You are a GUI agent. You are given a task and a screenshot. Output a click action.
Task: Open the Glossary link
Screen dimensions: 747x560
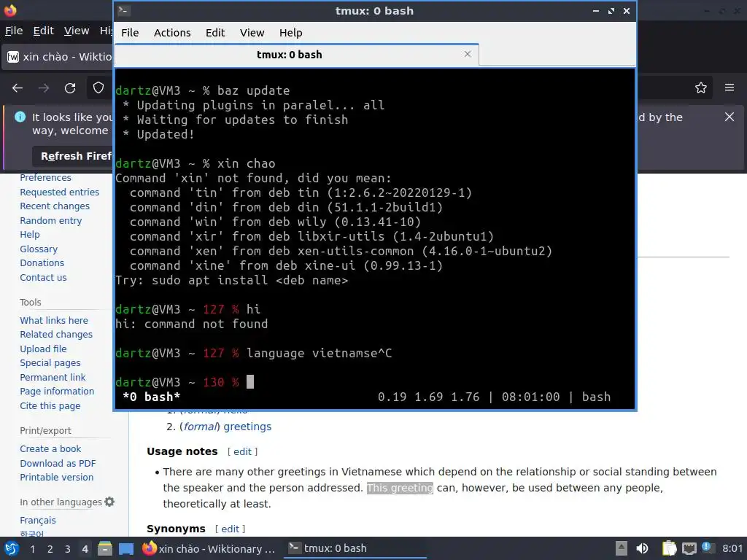coord(39,249)
